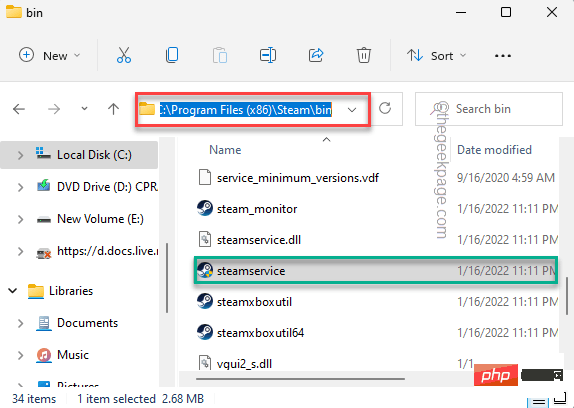Click date 9/16/2020 4:59 AM cell
The height and width of the screenshot is (408, 574).
(506, 177)
